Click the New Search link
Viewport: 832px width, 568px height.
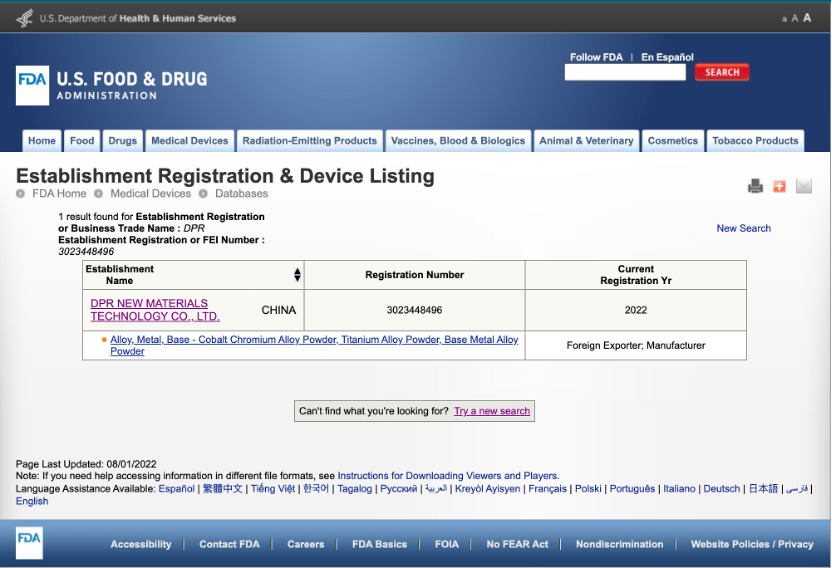pyautogui.click(x=743, y=228)
